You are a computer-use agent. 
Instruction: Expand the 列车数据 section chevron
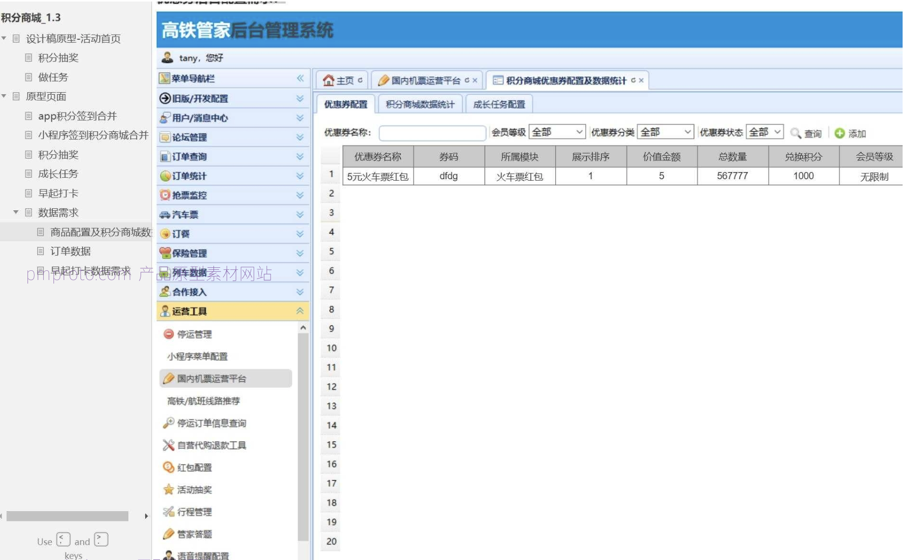(300, 272)
